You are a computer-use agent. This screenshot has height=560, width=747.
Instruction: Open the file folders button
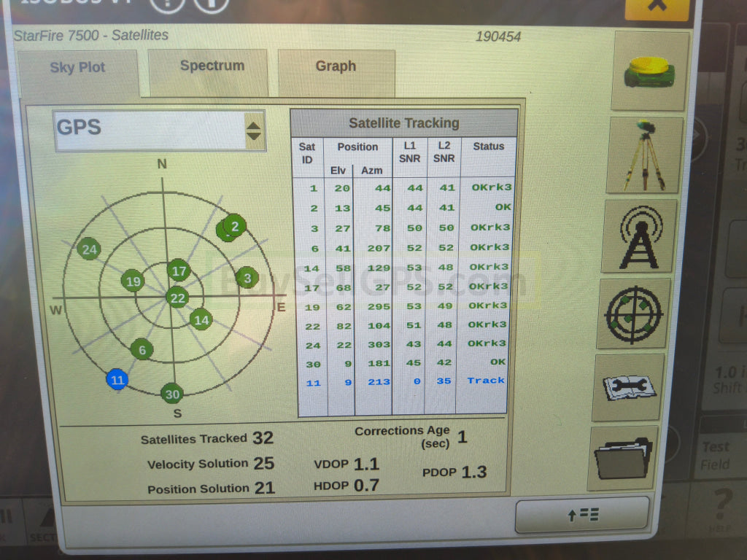coord(623,458)
